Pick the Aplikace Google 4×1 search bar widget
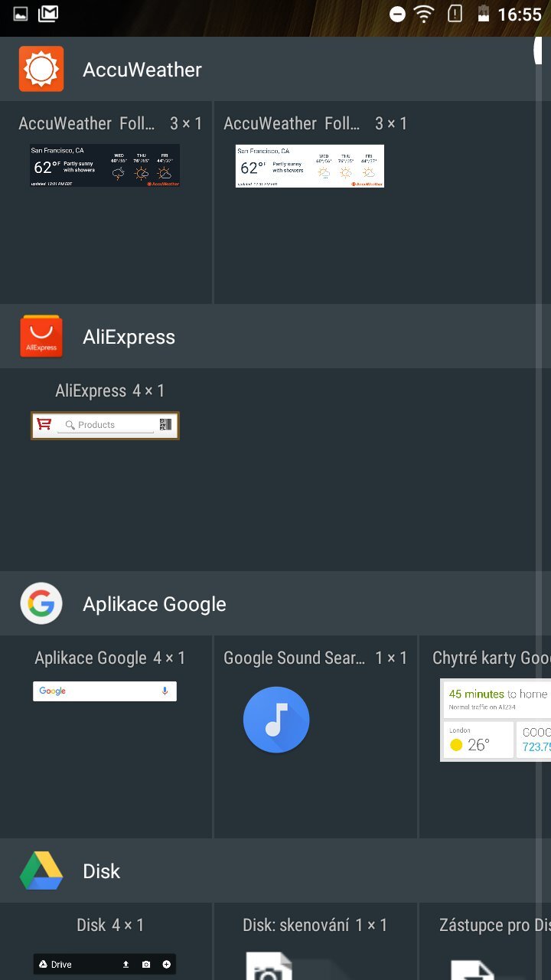The image size is (551, 980). (x=105, y=691)
